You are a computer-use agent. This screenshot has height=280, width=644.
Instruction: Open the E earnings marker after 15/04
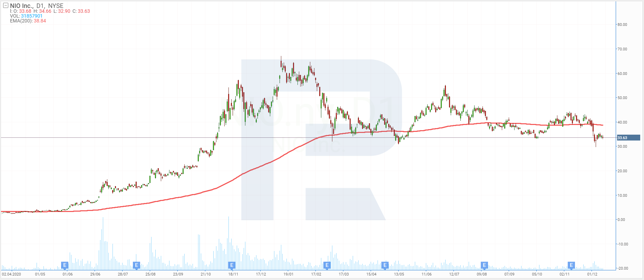[x=385, y=265]
